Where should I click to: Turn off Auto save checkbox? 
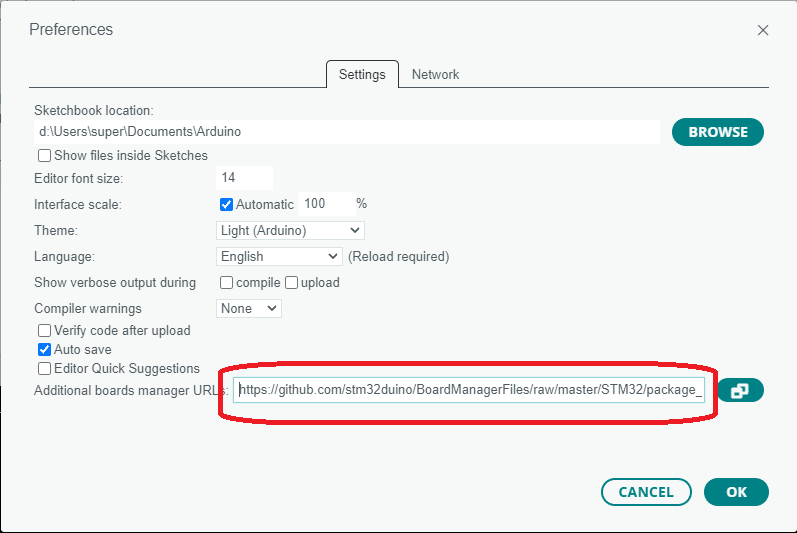45,350
